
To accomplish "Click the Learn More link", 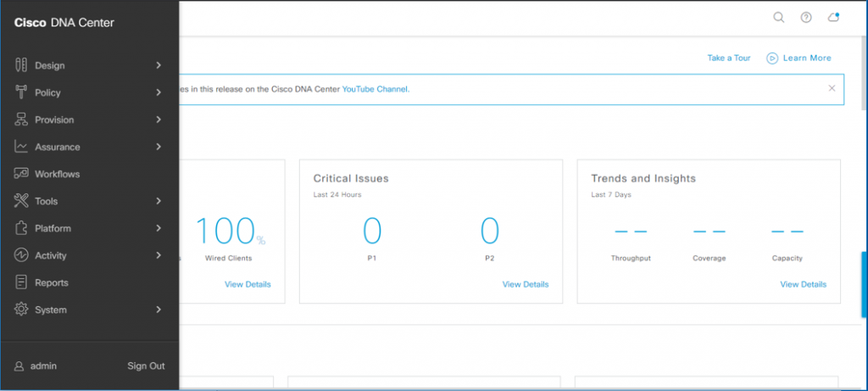I will click(x=807, y=59).
